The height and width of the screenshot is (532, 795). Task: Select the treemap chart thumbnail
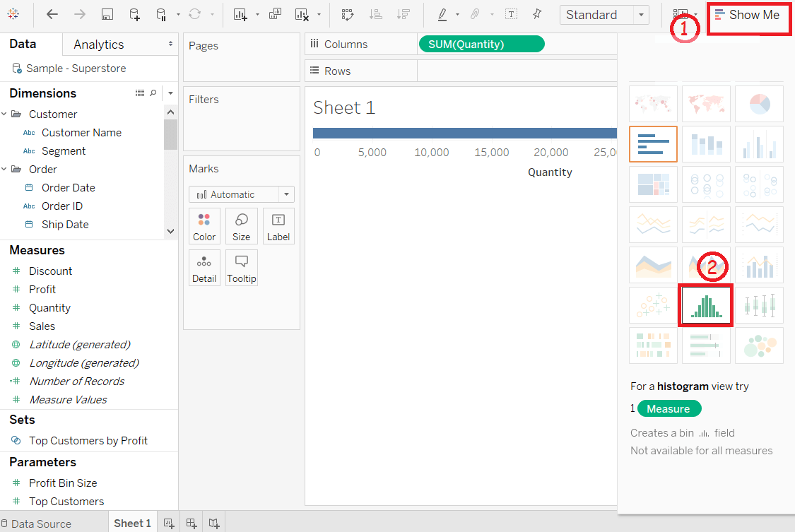pyautogui.click(x=653, y=184)
